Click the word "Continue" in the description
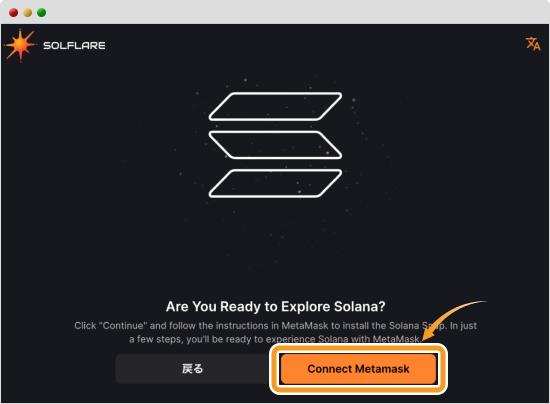Image resolution: width=550 pixels, height=404 pixels. pyautogui.click(x=123, y=326)
